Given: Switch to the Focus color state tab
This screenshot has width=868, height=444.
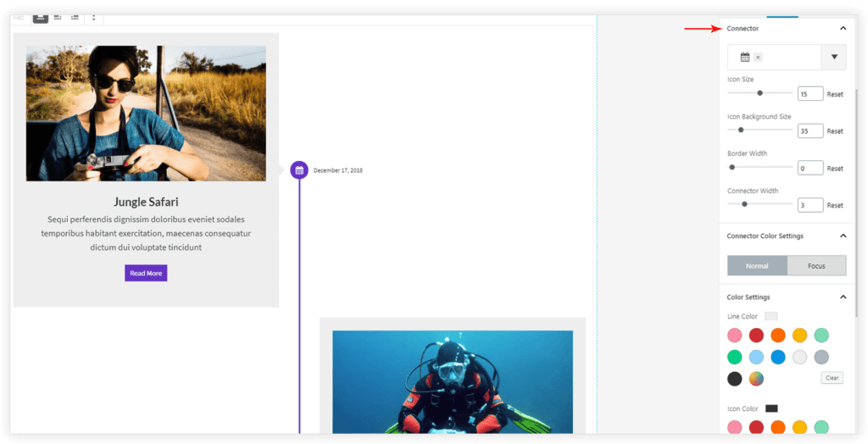Looking at the screenshot, I should pos(816,266).
